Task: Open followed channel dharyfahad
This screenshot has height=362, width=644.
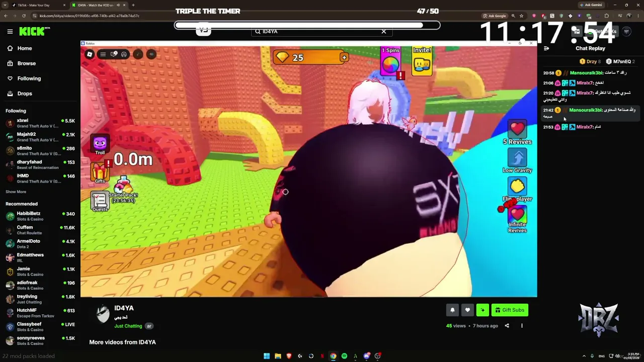Action: click(x=40, y=164)
